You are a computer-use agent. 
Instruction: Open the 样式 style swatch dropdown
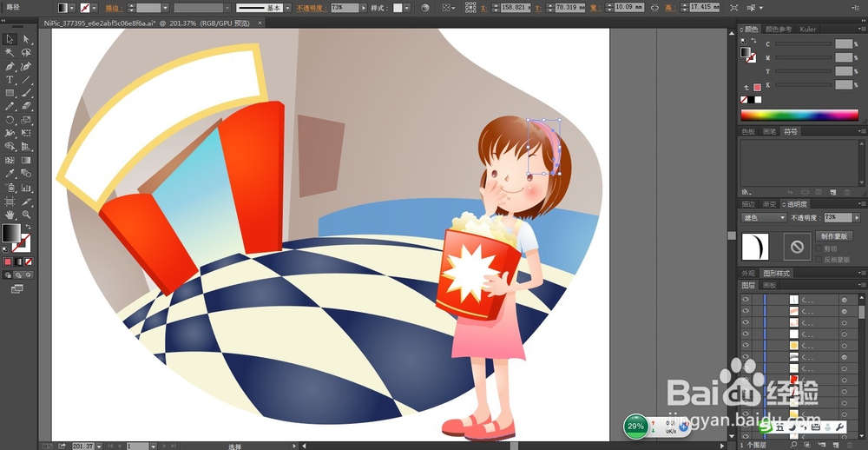click(407, 8)
